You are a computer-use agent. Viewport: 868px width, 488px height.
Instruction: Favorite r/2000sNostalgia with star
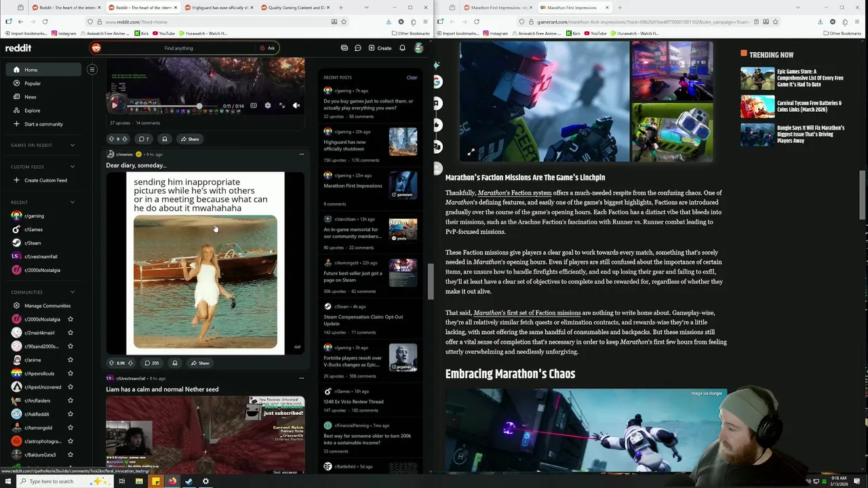(x=71, y=319)
